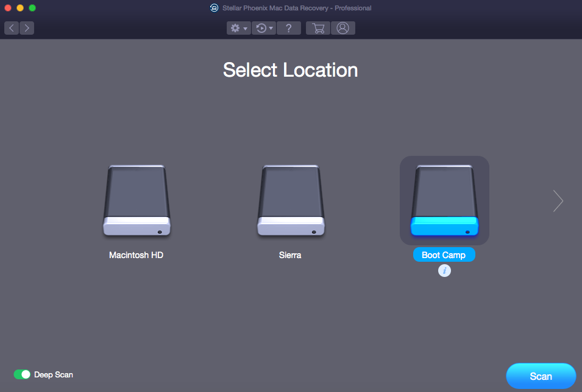Minimize the window with the yellow button
Screen dimensions: 582x392
(20, 8)
